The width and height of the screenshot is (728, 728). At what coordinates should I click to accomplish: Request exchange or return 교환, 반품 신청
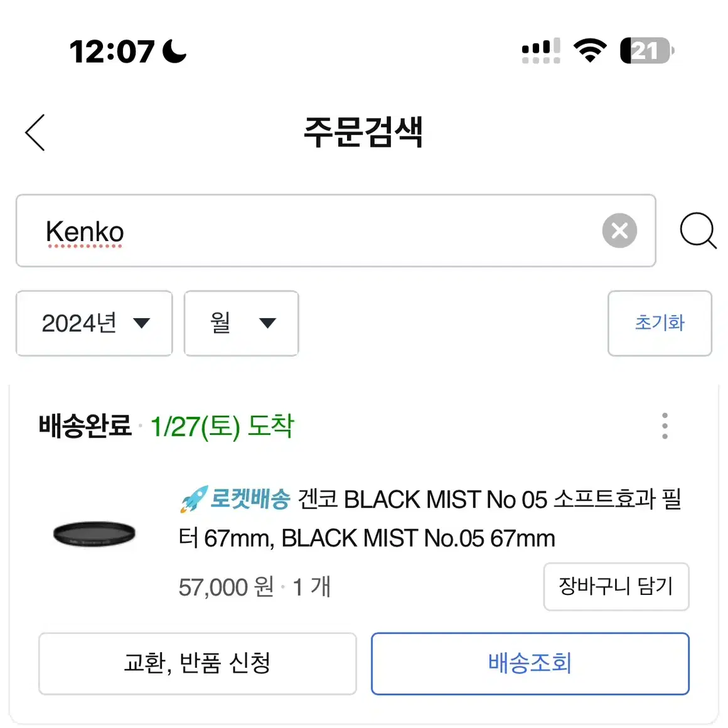[x=197, y=663]
